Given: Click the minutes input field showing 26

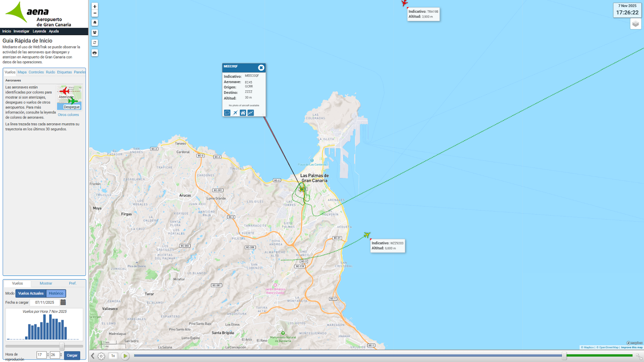Looking at the screenshot, I should [x=54, y=355].
